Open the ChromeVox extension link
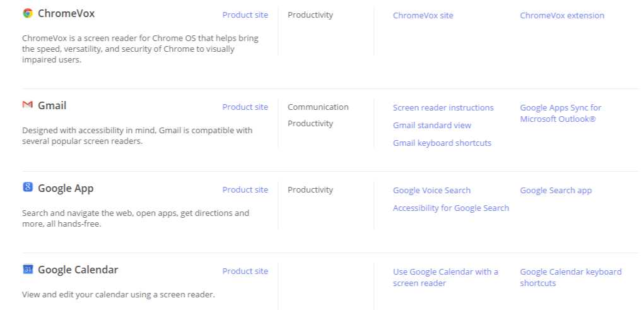 [561, 16]
